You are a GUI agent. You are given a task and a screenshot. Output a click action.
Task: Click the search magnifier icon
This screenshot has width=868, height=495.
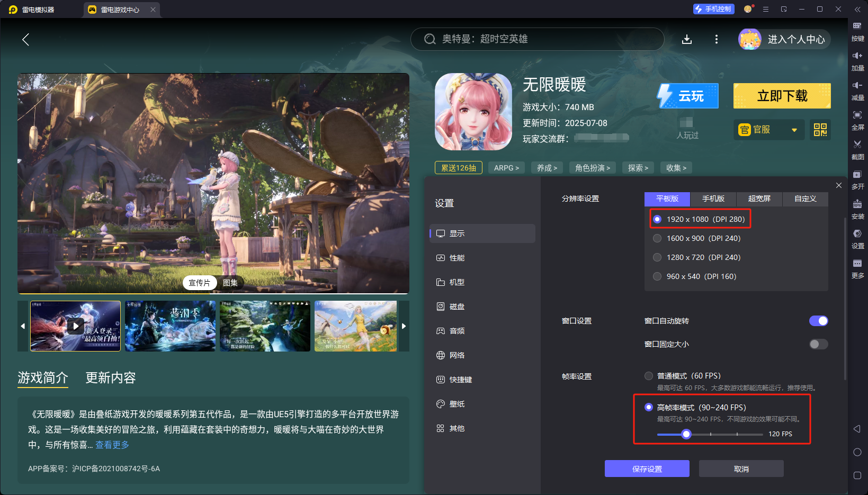429,39
